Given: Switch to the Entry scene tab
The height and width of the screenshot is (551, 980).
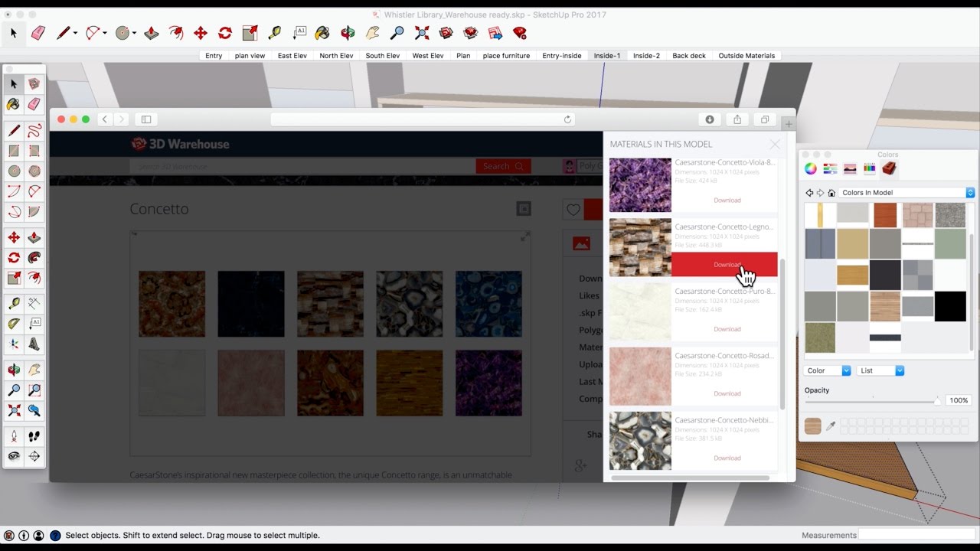Looking at the screenshot, I should (x=214, y=56).
